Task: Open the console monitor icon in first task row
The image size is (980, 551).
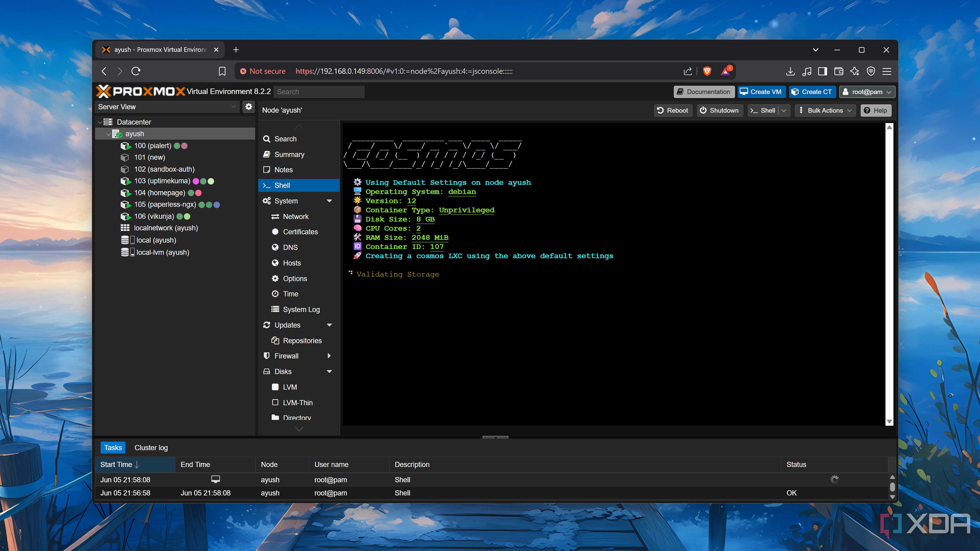Action: pyautogui.click(x=215, y=479)
